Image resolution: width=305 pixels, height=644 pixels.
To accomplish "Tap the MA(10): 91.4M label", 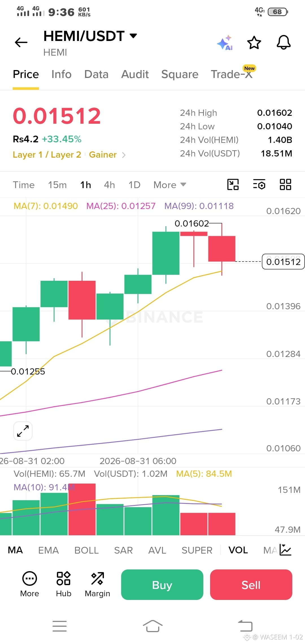I will (44, 487).
